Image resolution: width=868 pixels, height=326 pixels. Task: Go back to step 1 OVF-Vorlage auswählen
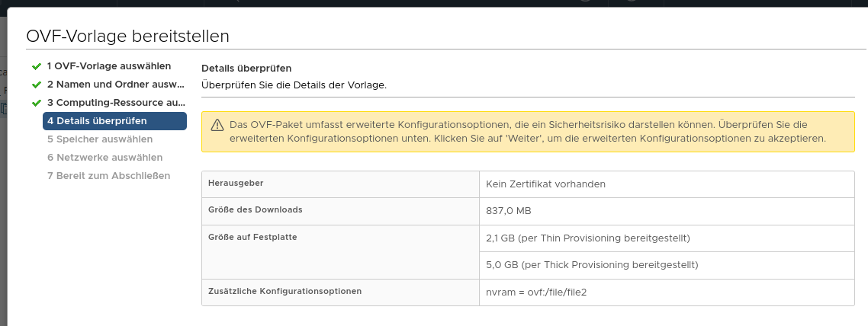[108, 66]
